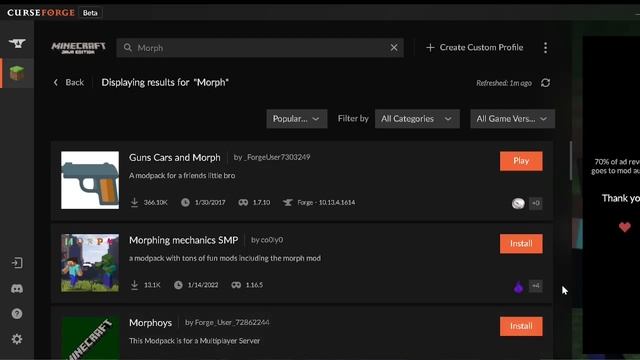Image resolution: width=640 pixels, height=360 pixels.
Task: Open the All Game Versions dropdown
Action: [x=512, y=119]
